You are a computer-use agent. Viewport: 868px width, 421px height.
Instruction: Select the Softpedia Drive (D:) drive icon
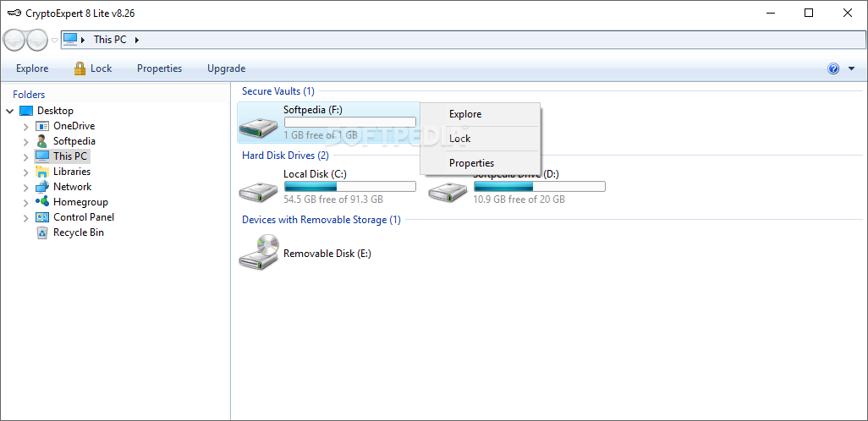pyautogui.click(x=448, y=191)
